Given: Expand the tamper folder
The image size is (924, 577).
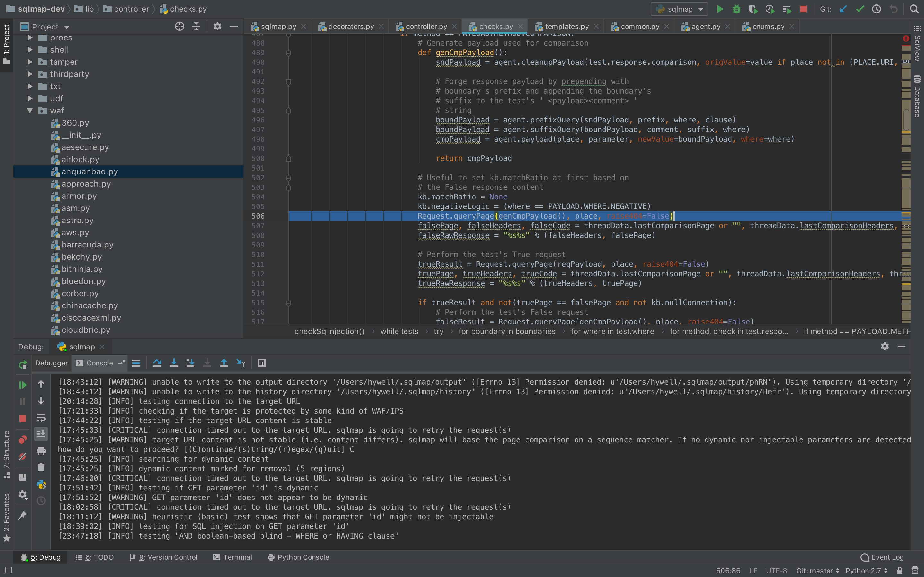Looking at the screenshot, I should 30,62.
